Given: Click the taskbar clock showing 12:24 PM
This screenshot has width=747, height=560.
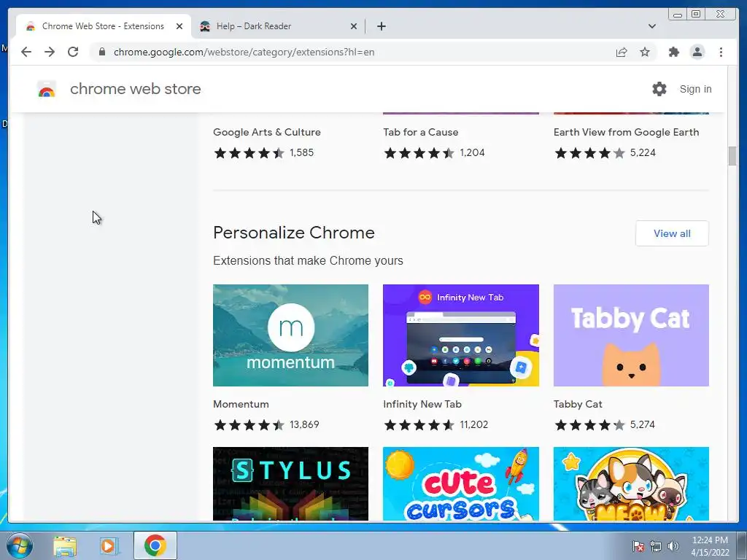Looking at the screenshot, I should click(710, 546).
